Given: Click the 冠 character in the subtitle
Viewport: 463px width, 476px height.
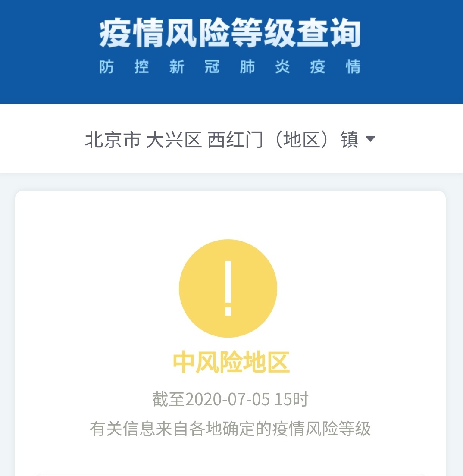Looking at the screenshot, I should coord(212,67).
